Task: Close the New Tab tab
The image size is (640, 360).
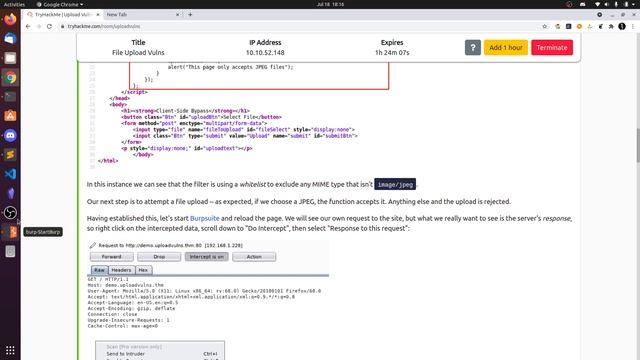Action: click(178, 14)
